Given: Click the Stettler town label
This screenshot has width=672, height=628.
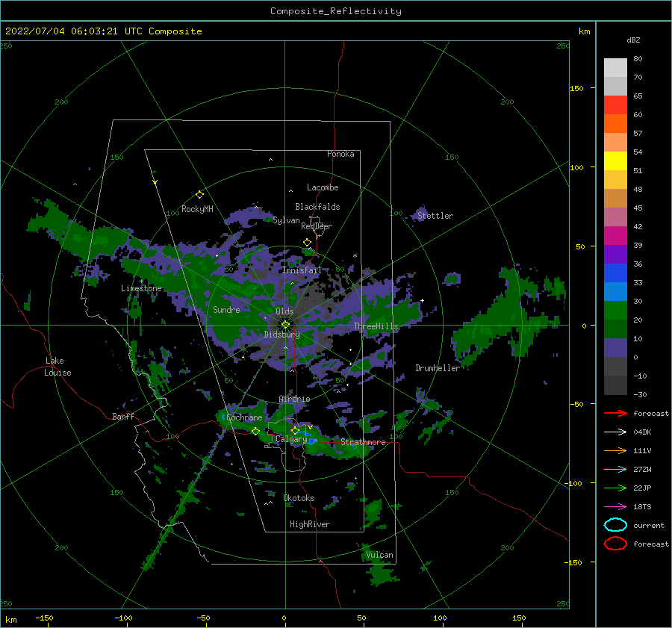Looking at the screenshot, I should (435, 216).
